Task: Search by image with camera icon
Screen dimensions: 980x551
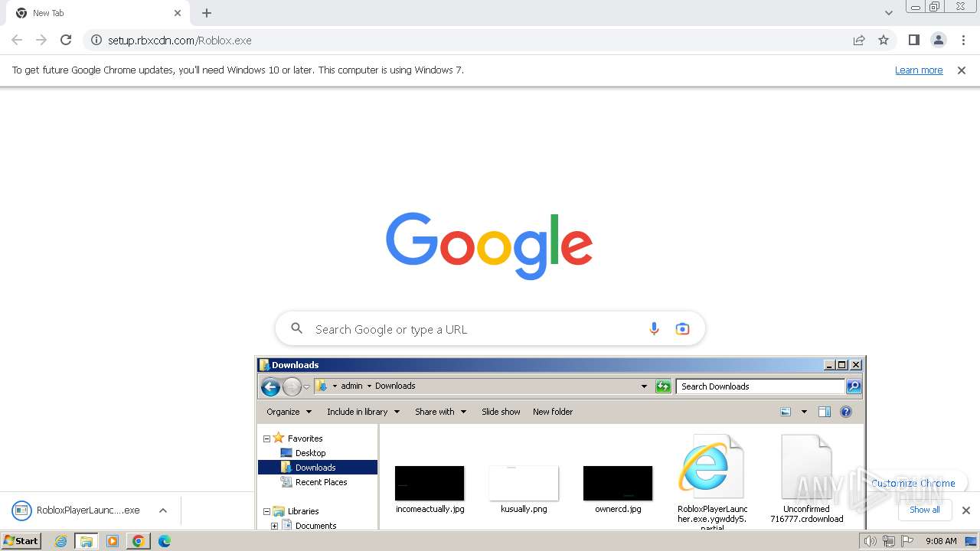Action: [682, 329]
